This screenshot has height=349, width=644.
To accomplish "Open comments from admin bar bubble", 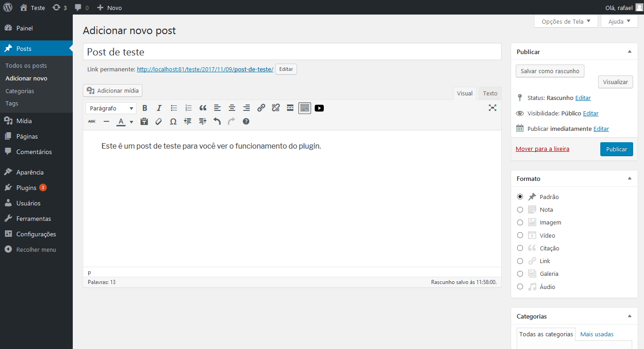I will (82, 7).
